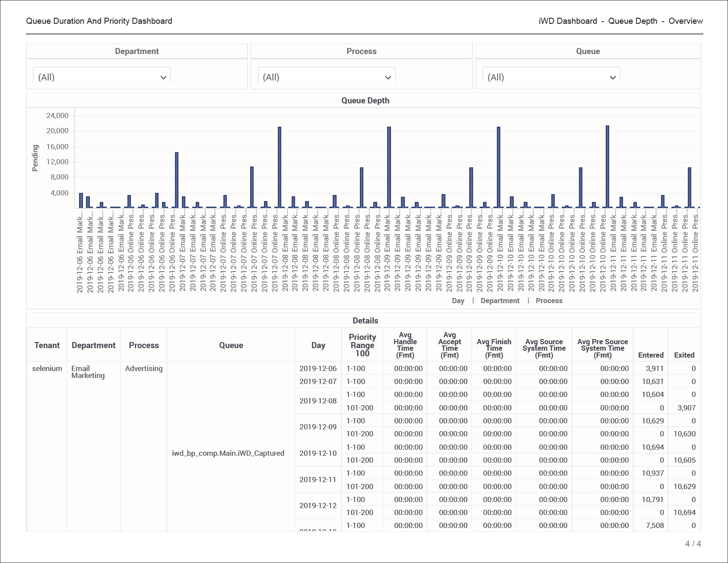The image size is (728, 563).
Task: Click the Avg Handle Time column header
Action: pyautogui.click(x=405, y=345)
